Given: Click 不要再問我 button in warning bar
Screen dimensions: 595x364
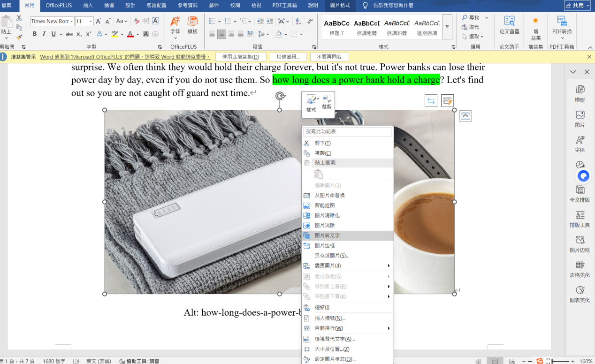Looking at the screenshot, I should (329, 57).
